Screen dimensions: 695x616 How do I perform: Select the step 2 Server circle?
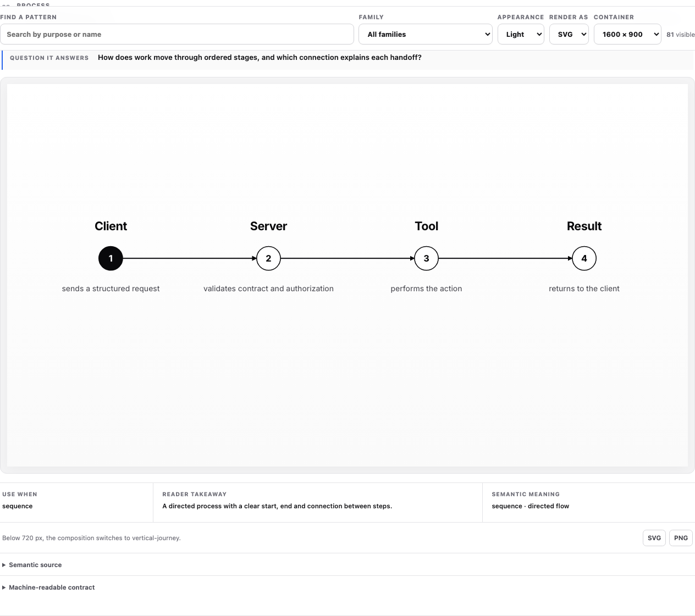268,258
